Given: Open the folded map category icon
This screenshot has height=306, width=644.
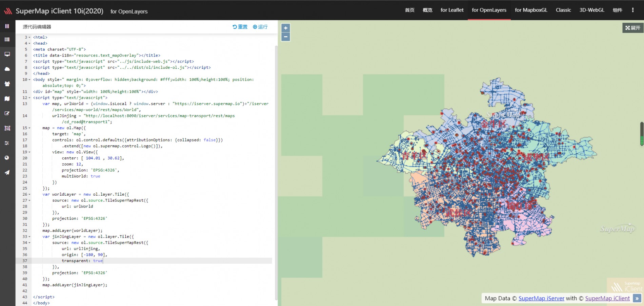Looking at the screenshot, I should [7, 99].
